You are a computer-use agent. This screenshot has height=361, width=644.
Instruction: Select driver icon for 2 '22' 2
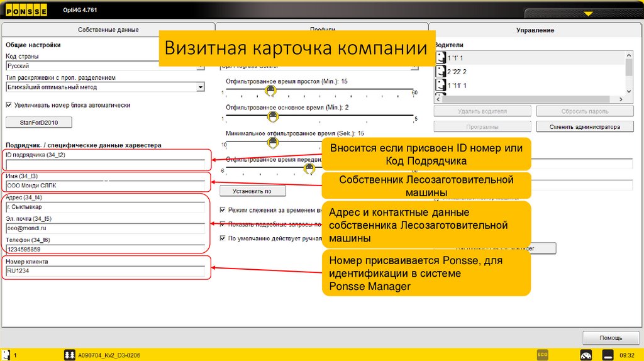(x=441, y=72)
